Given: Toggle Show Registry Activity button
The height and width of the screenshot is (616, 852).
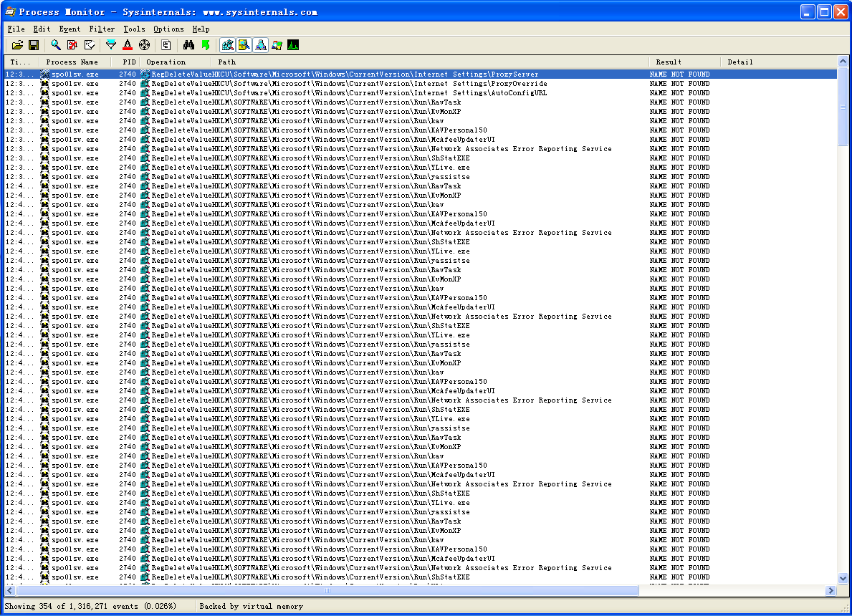Looking at the screenshot, I should (x=228, y=45).
